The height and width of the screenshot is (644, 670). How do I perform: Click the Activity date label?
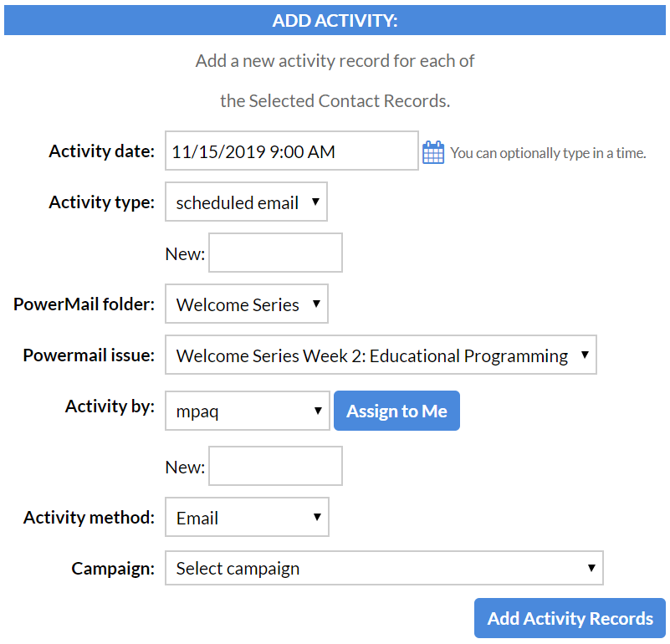102,151
